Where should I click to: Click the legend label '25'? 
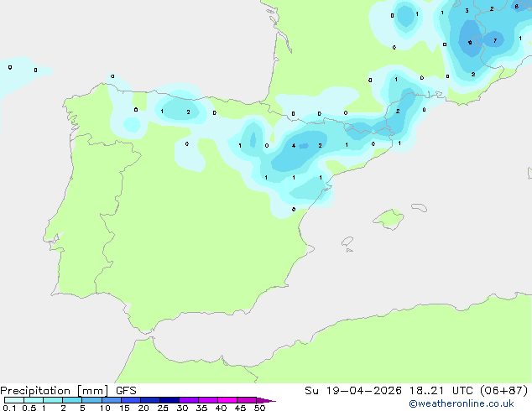click(x=163, y=408)
